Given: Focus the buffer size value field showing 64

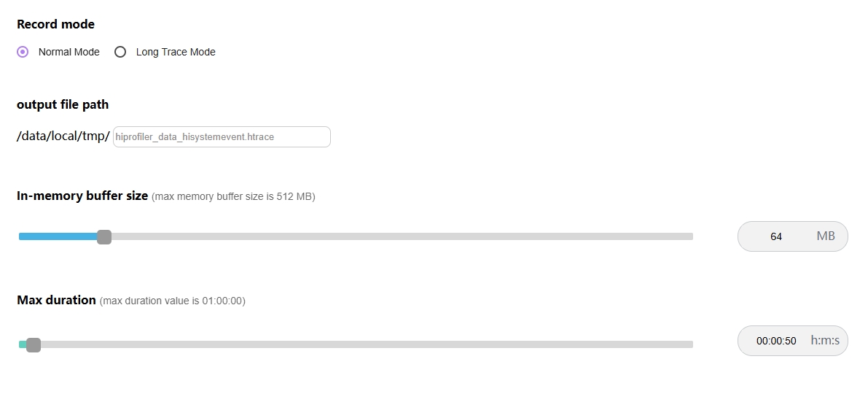Looking at the screenshot, I should pyautogui.click(x=776, y=236).
